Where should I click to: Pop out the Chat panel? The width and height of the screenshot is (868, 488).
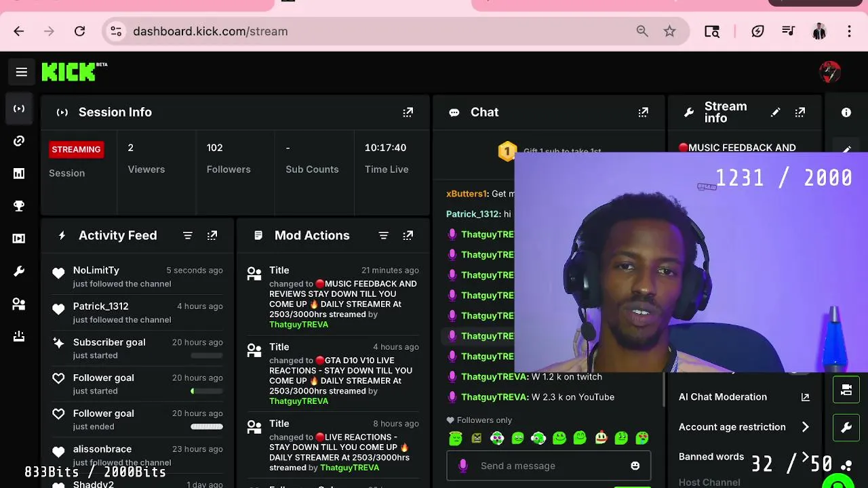643,113
